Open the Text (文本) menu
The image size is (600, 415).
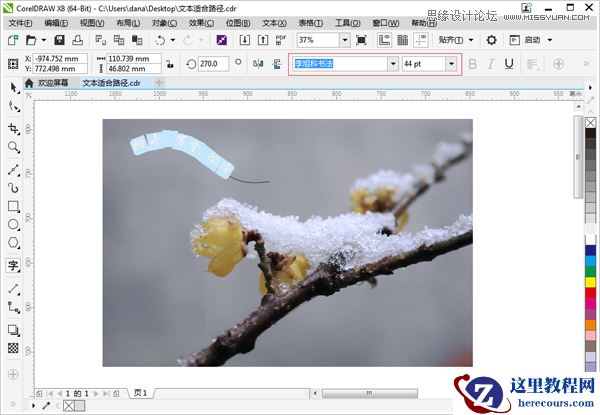pos(274,23)
